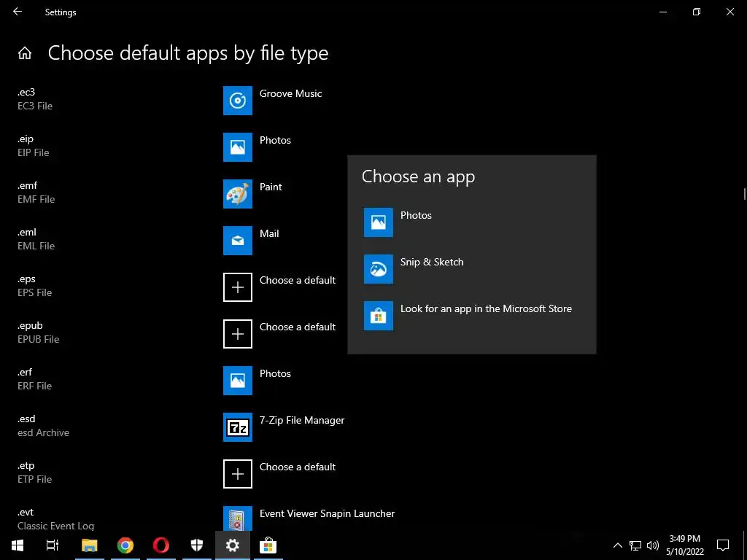Click the .eml file type text

click(x=27, y=232)
